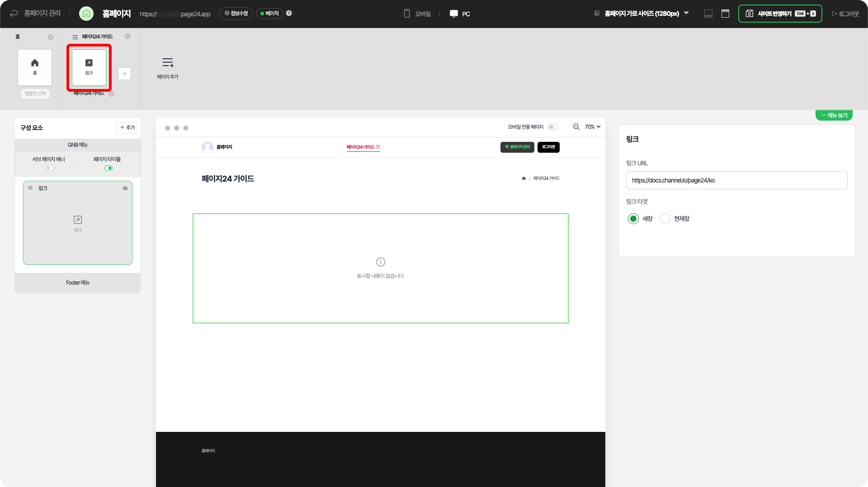Click 로그아웃 in the top bar
The image size is (868, 487).
[x=845, y=14]
